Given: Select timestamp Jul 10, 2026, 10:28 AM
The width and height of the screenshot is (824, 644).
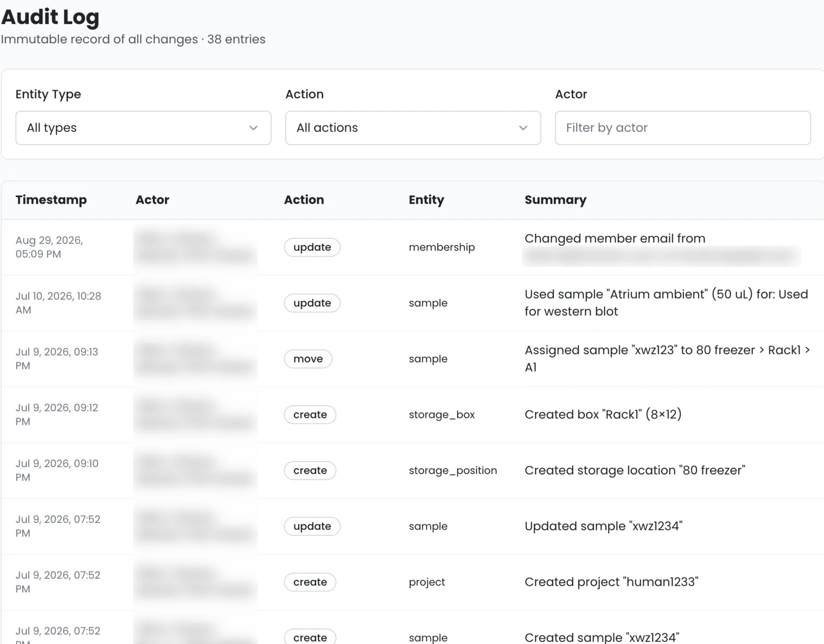Looking at the screenshot, I should [x=58, y=303].
